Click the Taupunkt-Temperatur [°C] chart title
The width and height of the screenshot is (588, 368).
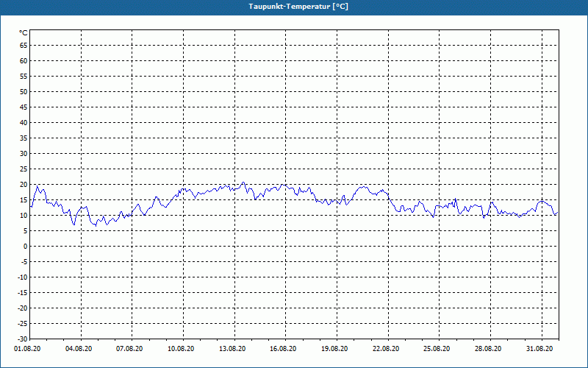coord(298,7)
